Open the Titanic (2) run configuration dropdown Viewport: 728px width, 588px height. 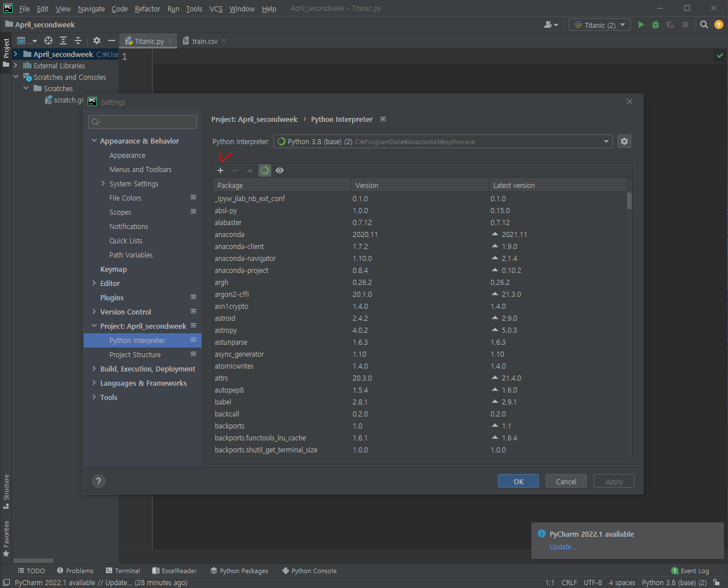(x=600, y=25)
